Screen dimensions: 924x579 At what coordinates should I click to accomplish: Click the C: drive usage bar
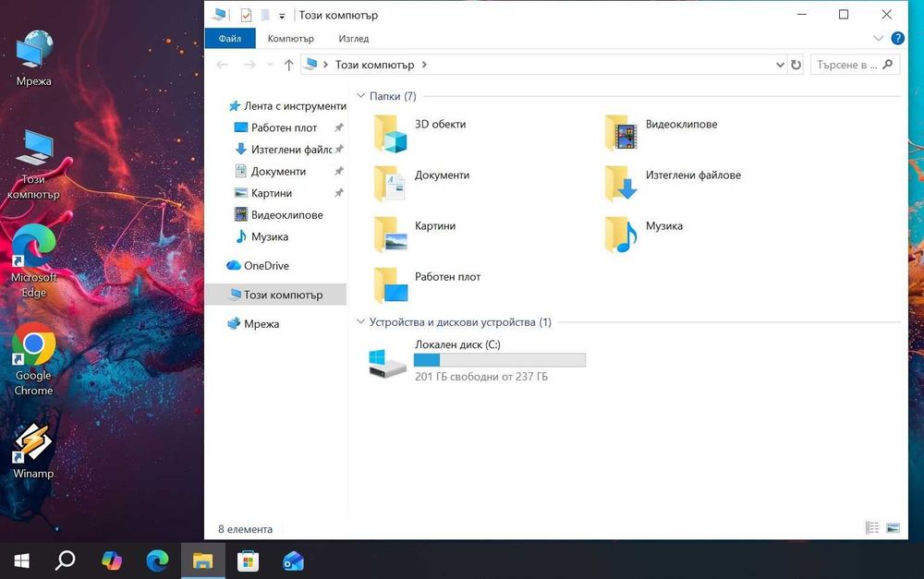coord(500,360)
